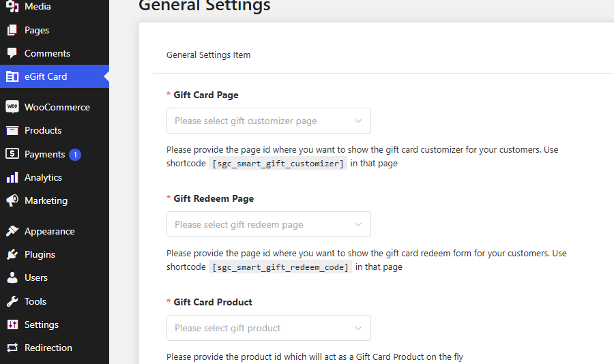
Task: Click the eGift Card sidebar icon
Action: click(12, 76)
